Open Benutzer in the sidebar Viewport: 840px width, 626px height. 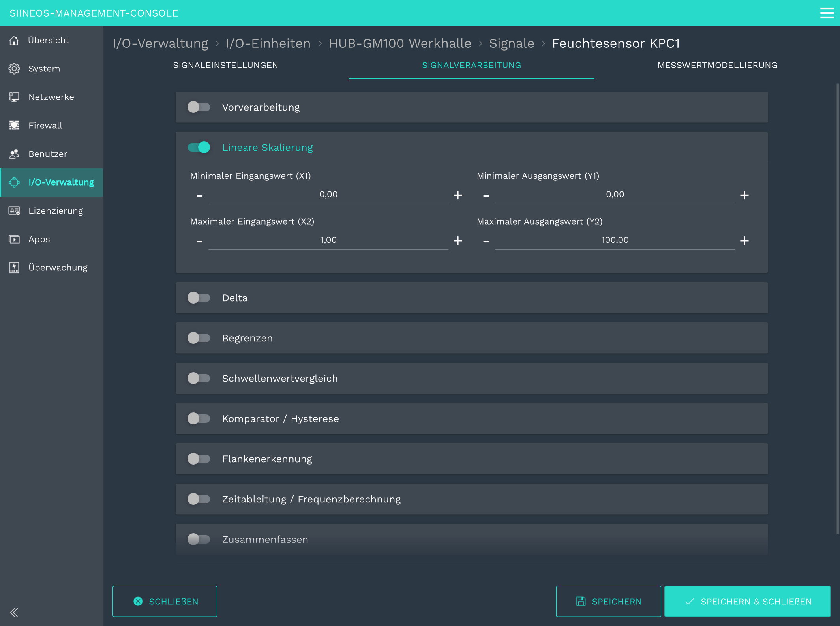click(51, 154)
